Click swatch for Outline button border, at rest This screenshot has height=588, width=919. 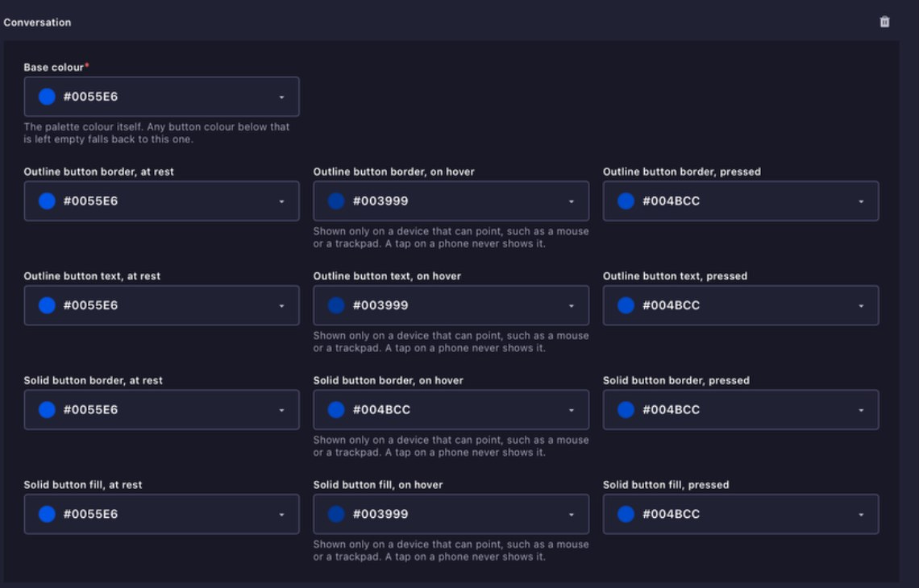coord(47,201)
